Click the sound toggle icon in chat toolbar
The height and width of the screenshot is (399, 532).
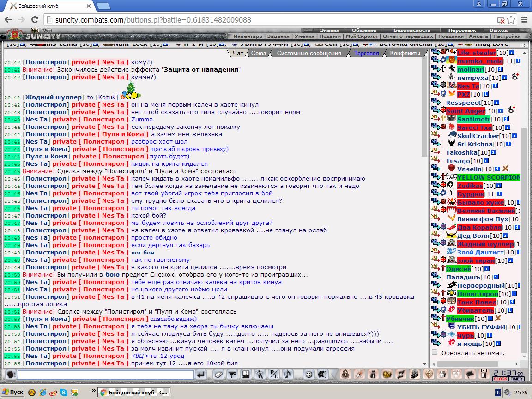point(287,374)
